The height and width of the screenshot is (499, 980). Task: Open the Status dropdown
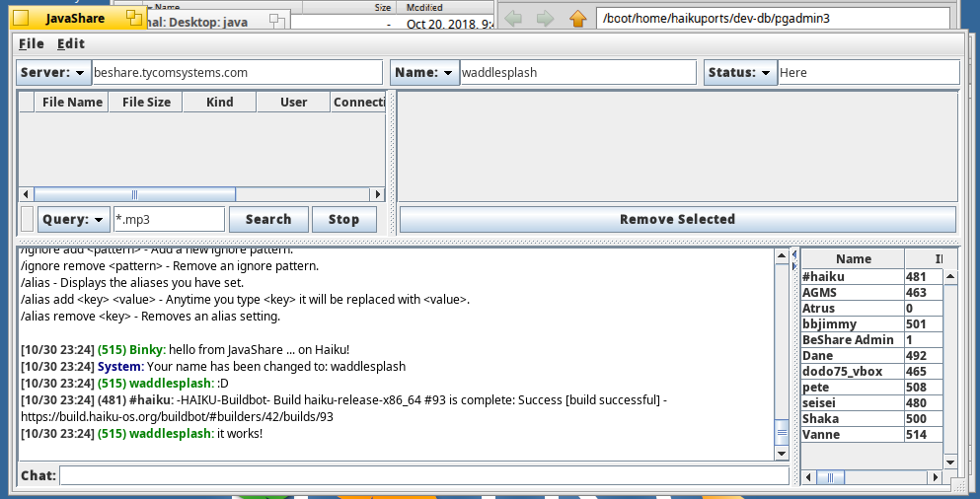pos(740,72)
